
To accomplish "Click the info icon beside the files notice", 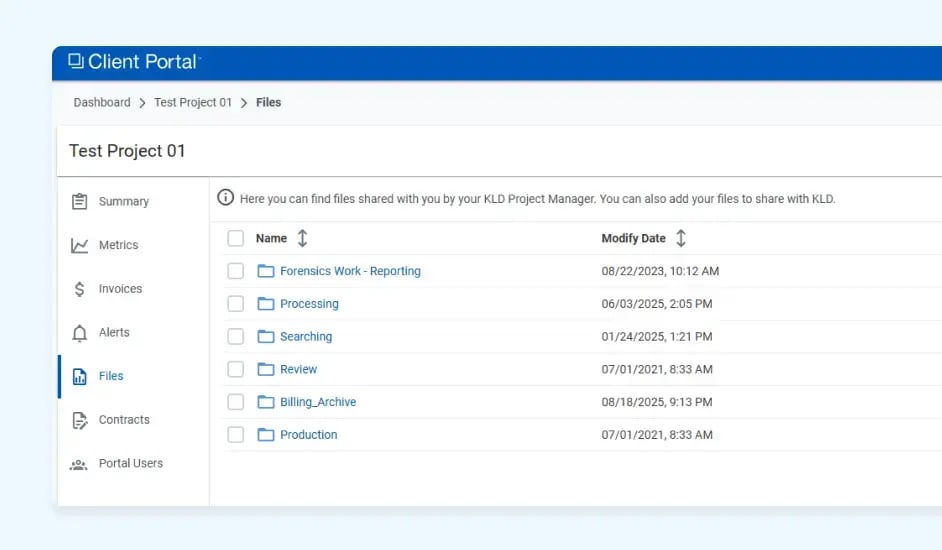I will point(226,198).
